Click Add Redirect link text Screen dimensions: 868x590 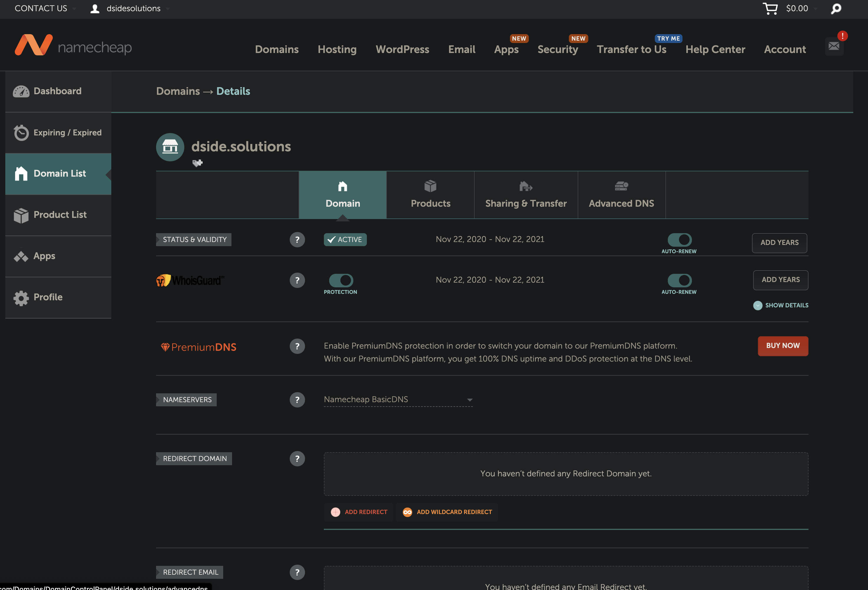[x=366, y=512]
